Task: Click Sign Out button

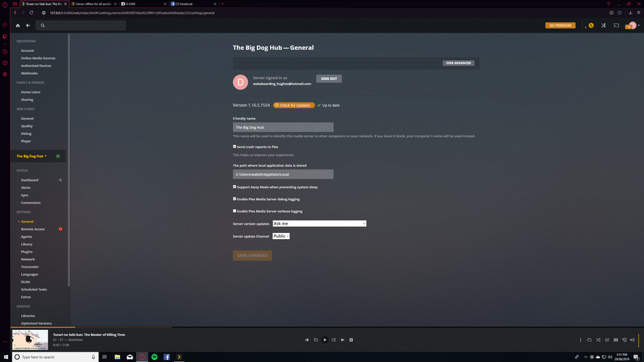Action: [x=328, y=79]
